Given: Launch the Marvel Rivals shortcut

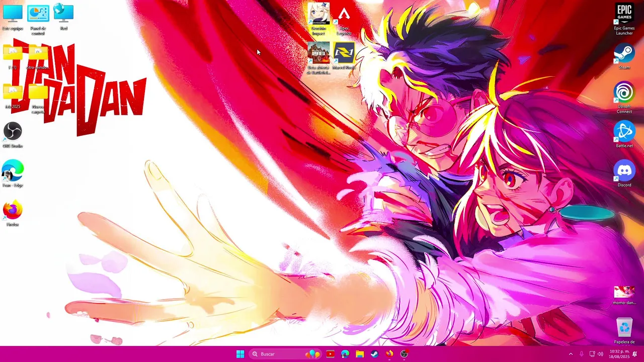Looking at the screenshot, I should (x=344, y=56).
